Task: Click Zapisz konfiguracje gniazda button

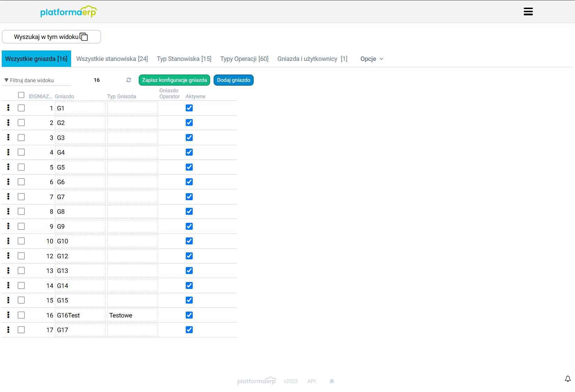Action: pos(174,80)
